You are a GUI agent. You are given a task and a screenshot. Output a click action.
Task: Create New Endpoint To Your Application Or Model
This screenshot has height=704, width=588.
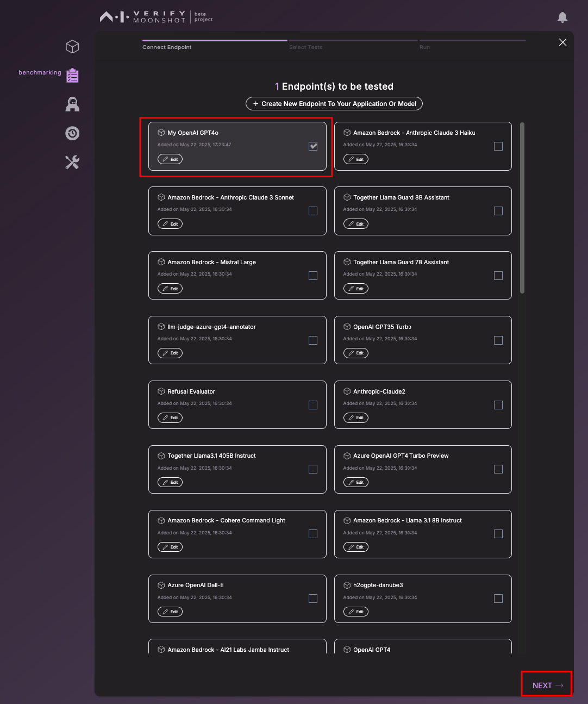[334, 104]
